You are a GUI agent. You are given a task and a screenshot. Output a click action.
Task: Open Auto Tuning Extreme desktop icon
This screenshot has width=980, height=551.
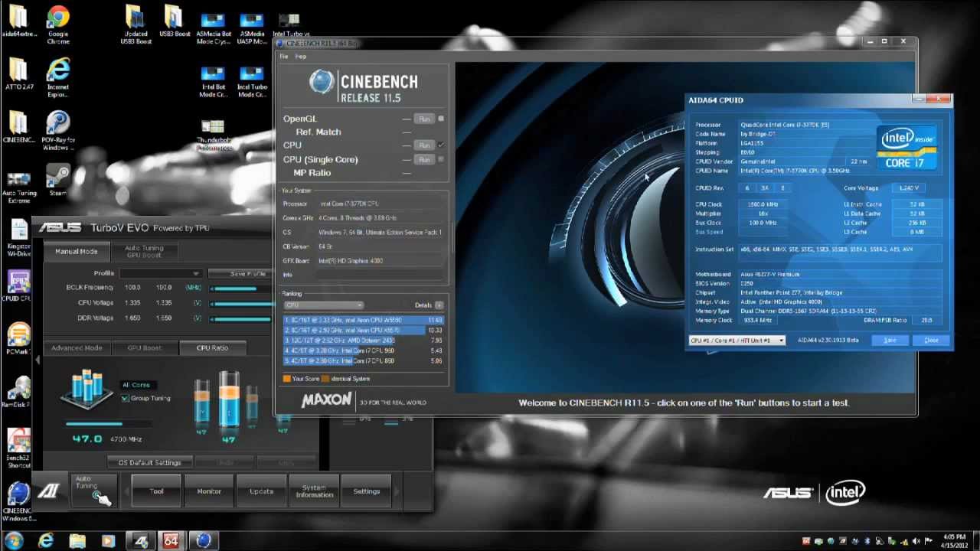18,186
